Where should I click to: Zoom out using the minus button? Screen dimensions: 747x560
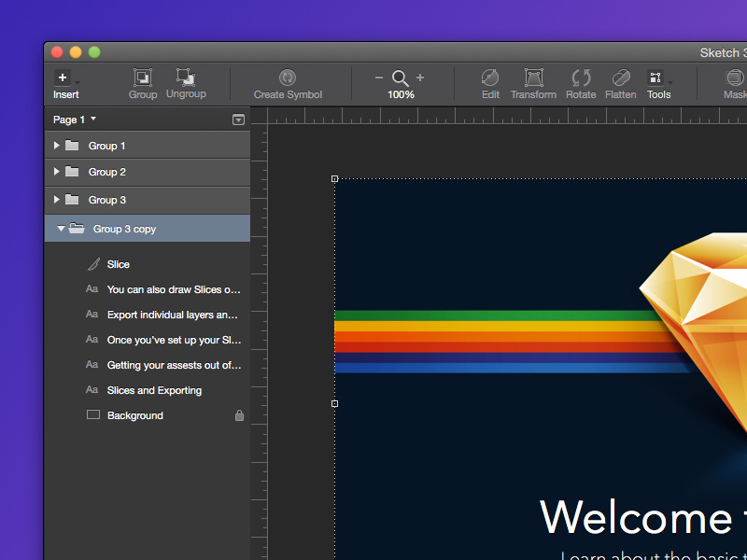[x=378, y=77]
